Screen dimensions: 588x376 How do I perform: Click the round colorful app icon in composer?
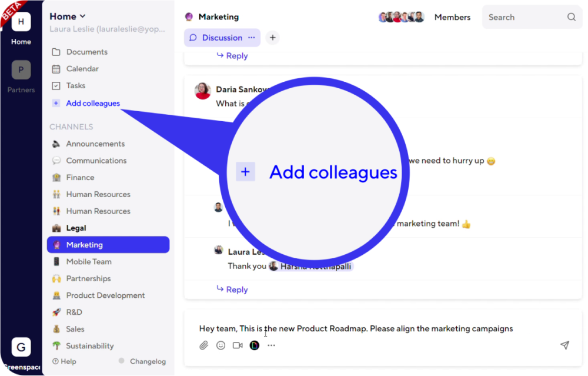[x=254, y=345]
